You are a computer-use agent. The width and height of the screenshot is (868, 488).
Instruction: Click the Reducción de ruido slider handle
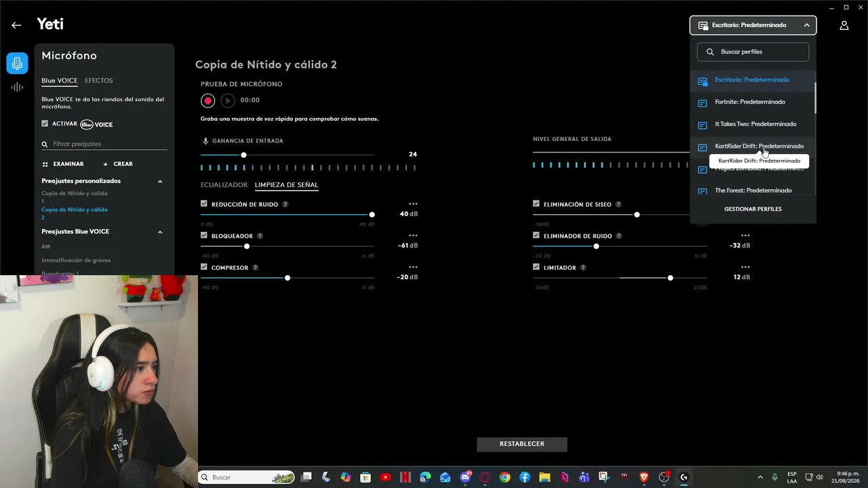click(372, 215)
